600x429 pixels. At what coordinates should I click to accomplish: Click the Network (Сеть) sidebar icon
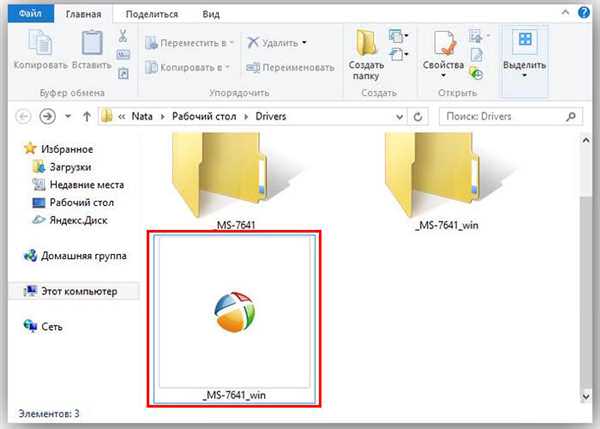pos(30,326)
